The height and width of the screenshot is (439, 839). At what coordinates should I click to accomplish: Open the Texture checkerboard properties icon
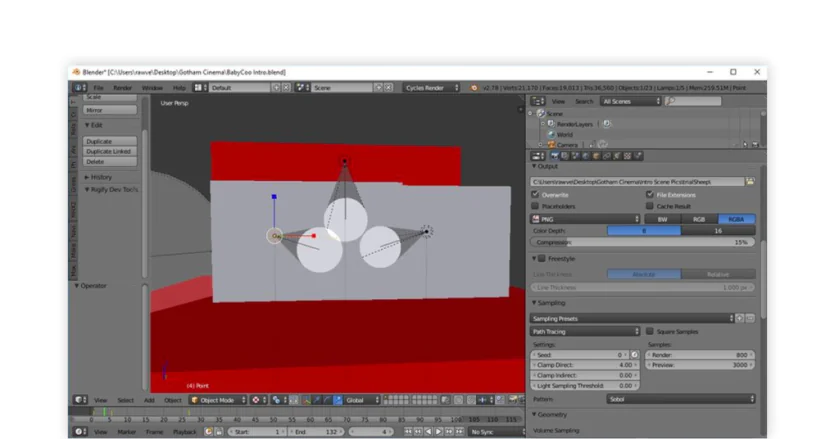(x=627, y=156)
